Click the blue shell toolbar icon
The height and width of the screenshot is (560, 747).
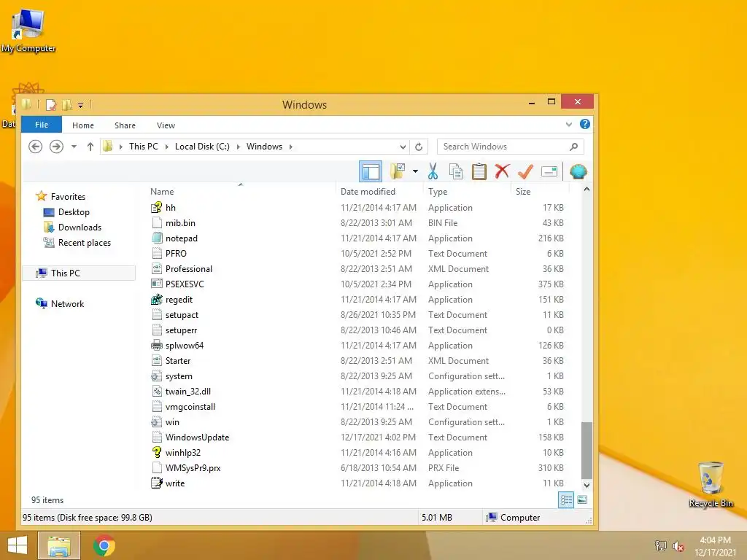pyautogui.click(x=578, y=171)
